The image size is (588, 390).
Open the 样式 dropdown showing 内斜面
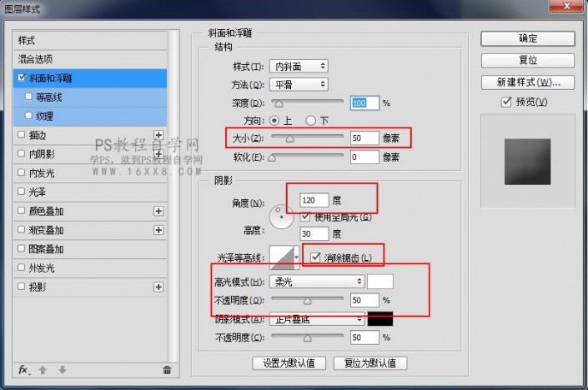(299, 67)
